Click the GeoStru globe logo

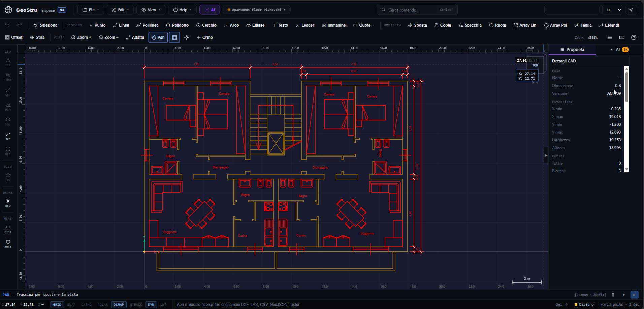click(x=8, y=10)
